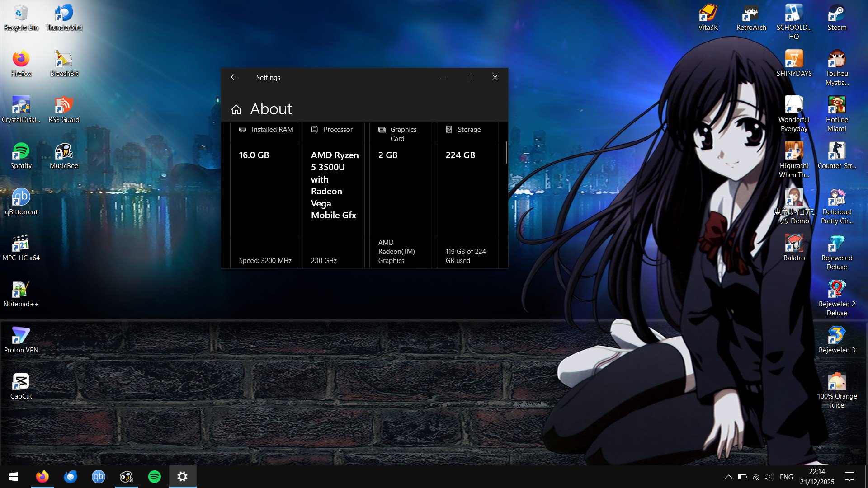Open the CrystalDiskInfo desktop icon

click(21, 109)
